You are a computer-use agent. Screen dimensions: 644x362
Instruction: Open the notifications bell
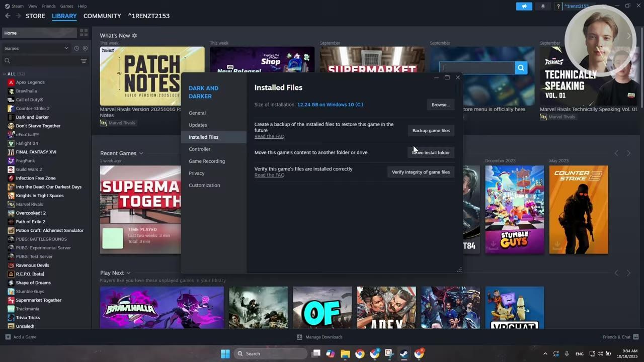click(543, 7)
